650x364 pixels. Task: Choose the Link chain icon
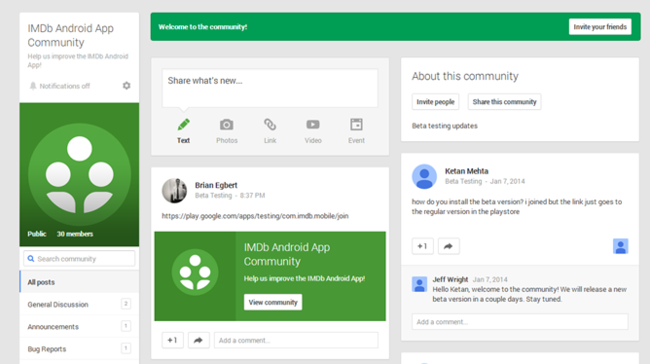270,124
